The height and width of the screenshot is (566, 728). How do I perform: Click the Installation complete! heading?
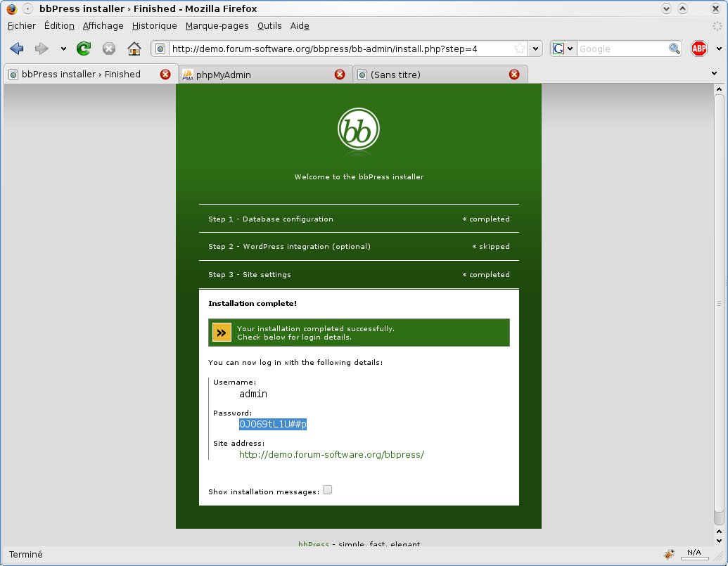click(252, 304)
